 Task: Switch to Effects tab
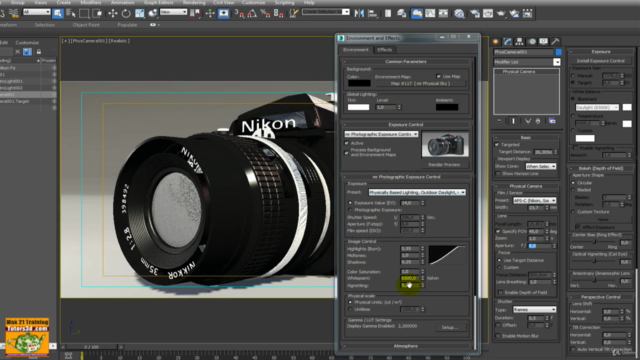tap(384, 50)
